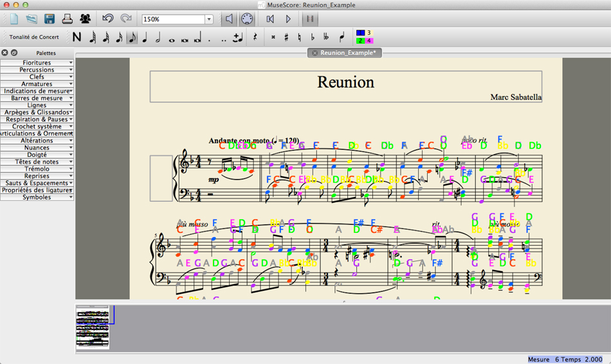
Task: Apply natural accidental
Action: (299, 37)
